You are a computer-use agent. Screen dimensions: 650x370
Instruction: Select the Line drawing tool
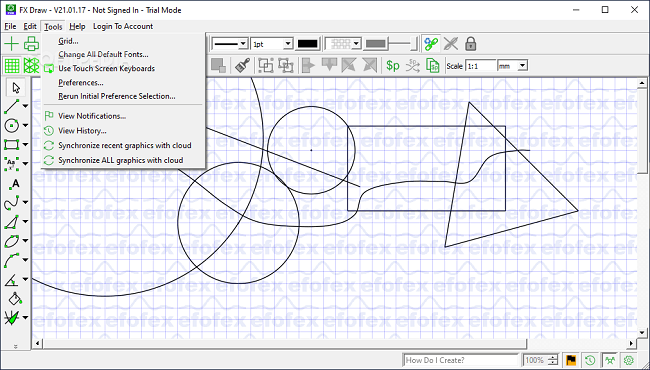point(12,106)
